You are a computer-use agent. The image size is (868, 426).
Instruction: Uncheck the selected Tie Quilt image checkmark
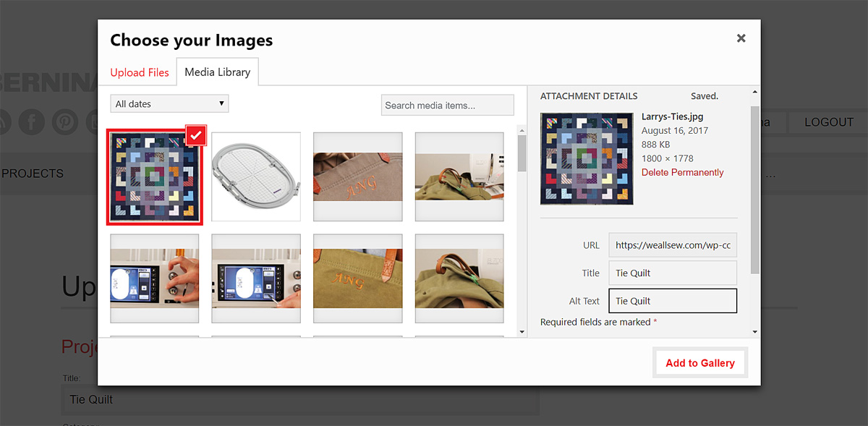click(196, 135)
